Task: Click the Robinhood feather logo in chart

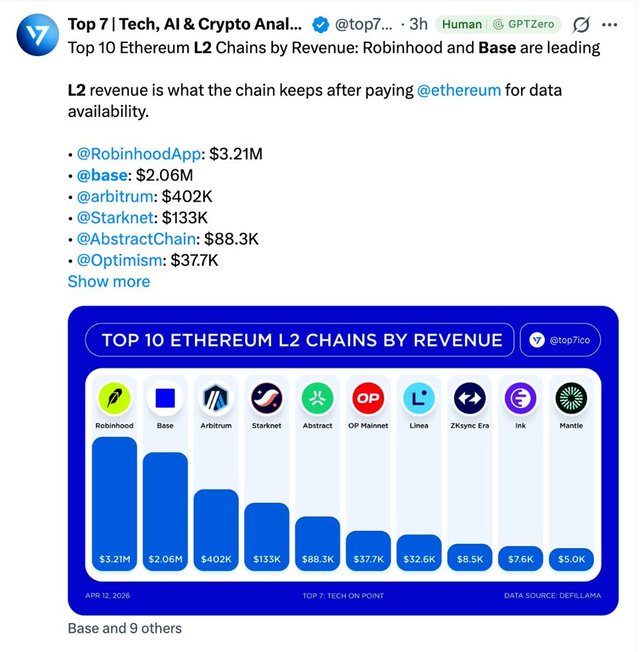Action: (x=114, y=398)
